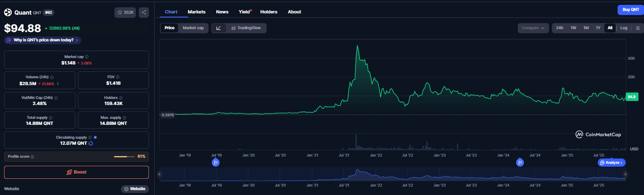The height and width of the screenshot is (195, 644).
Task: Open the Markets tab
Action: [x=196, y=12]
